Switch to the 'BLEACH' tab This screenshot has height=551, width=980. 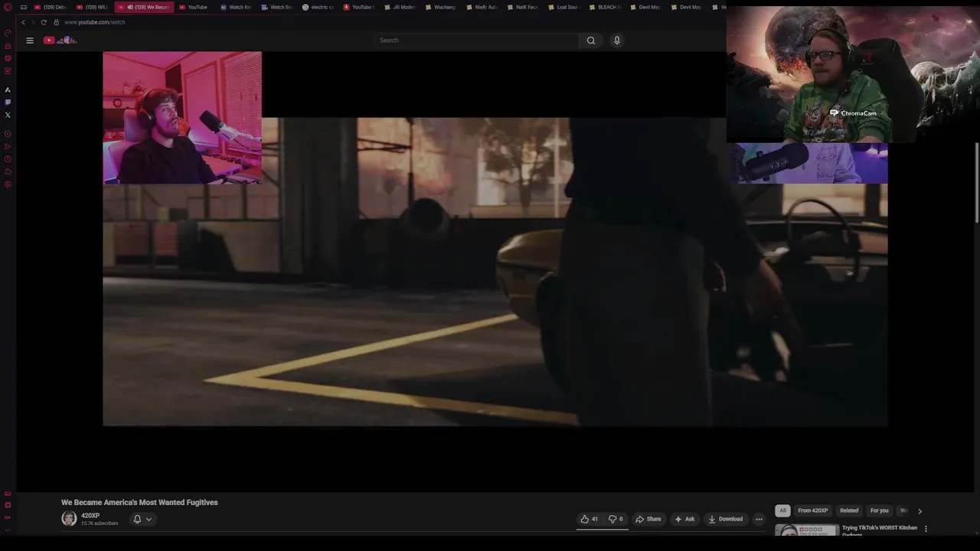[604, 7]
